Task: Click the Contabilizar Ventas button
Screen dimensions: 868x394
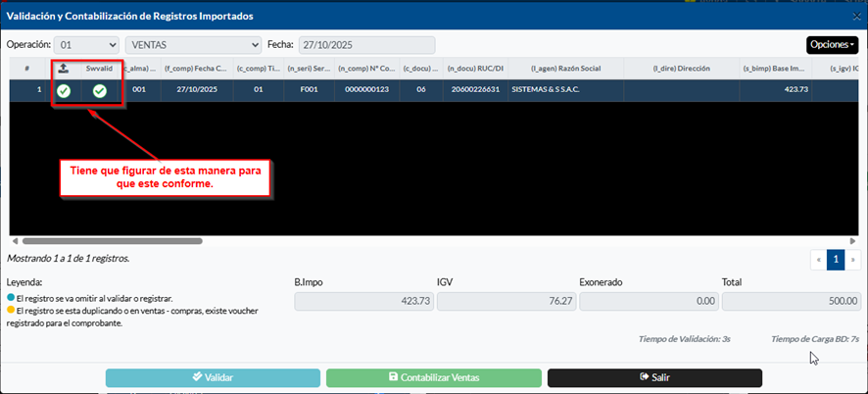Action: coord(433,377)
